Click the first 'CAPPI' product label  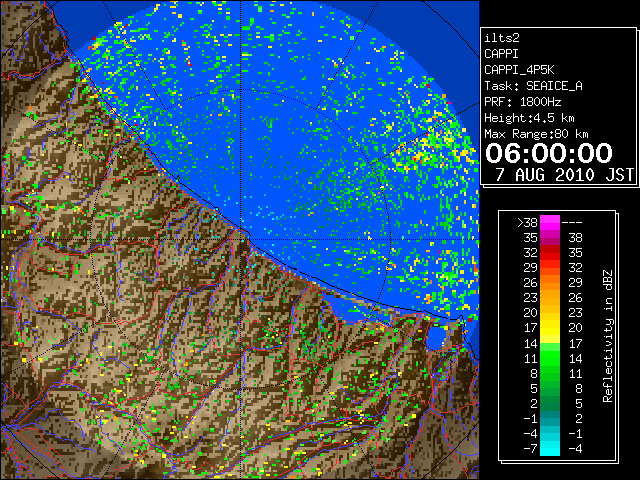(501, 54)
